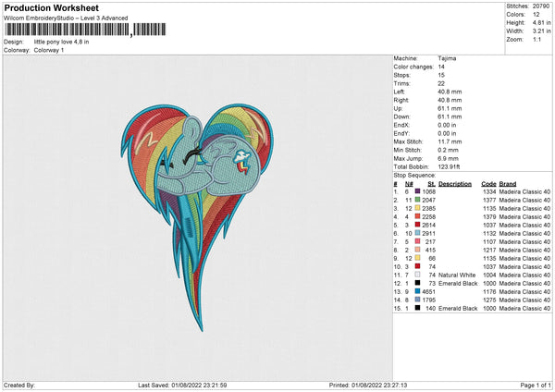Select the 'Code' column header
Screen dimensions: 555x392
(x=488, y=184)
